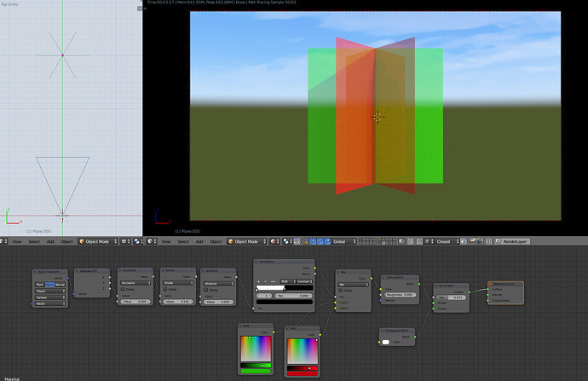The height and width of the screenshot is (381, 588).
Task: Adjust Roughness slider on Diffuse BSDF node
Action: click(x=401, y=295)
